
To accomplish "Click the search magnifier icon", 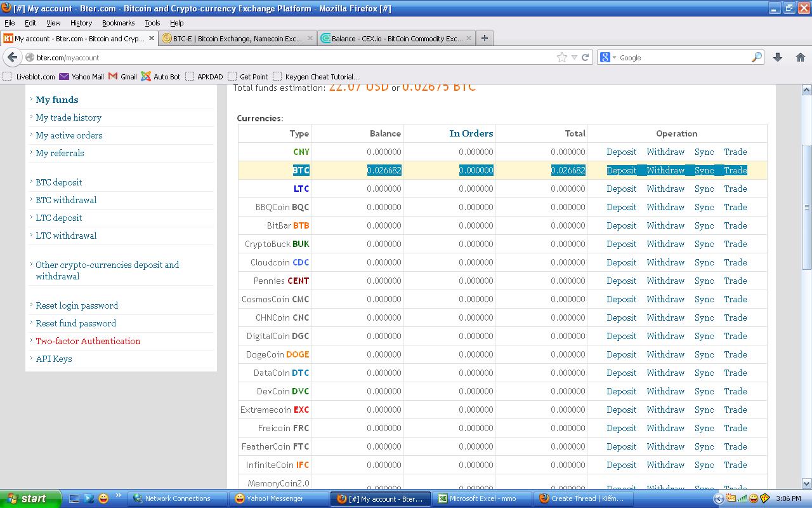I will [x=756, y=57].
